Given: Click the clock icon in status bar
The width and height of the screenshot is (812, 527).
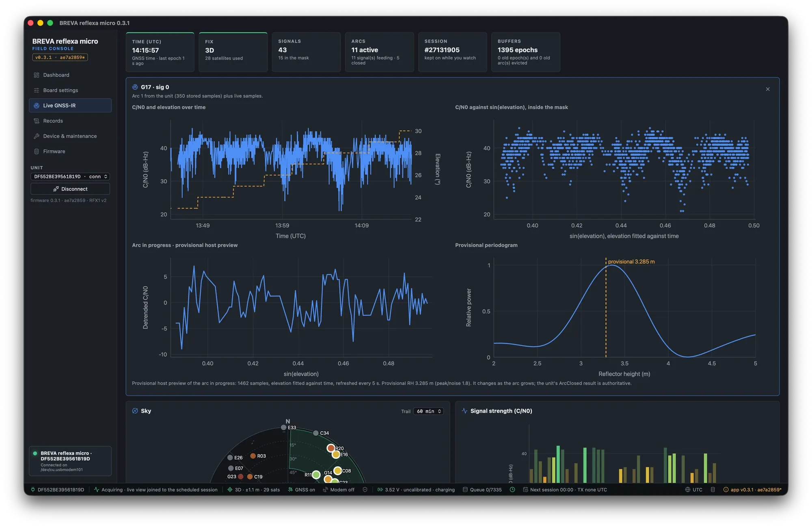Looking at the screenshot, I should click(x=512, y=490).
